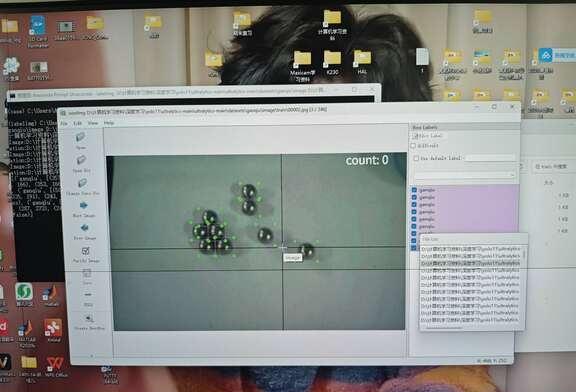Screen dimensions: 576x392
Task: Uncheck the first gangqiu label checkbox
Action: tap(414, 190)
